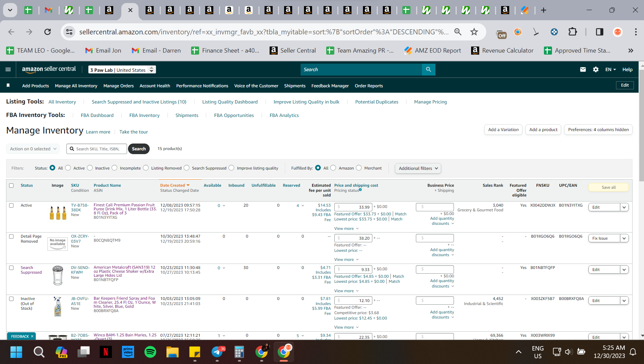Open the browser tab search chevron

10,10
